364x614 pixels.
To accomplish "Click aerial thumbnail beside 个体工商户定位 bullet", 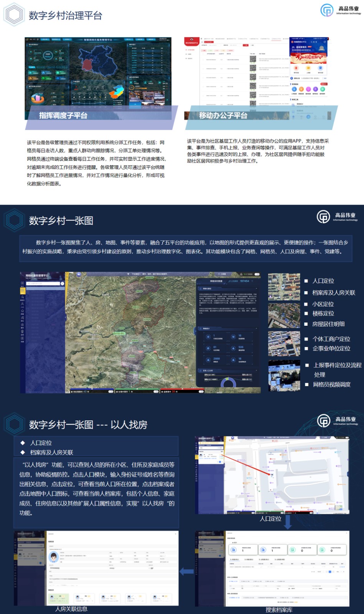I will coord(284,343).
